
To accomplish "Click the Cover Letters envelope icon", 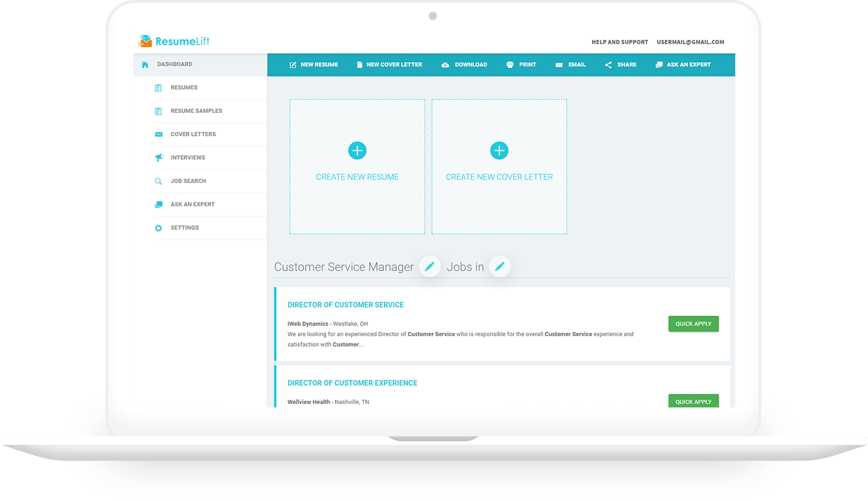I will tap(158, 134).
